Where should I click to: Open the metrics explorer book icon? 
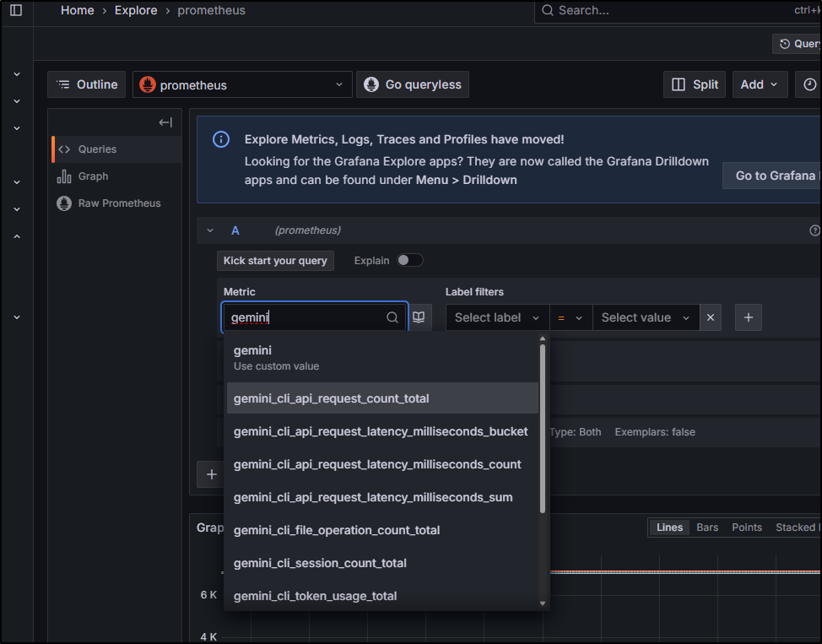[419, 317]
